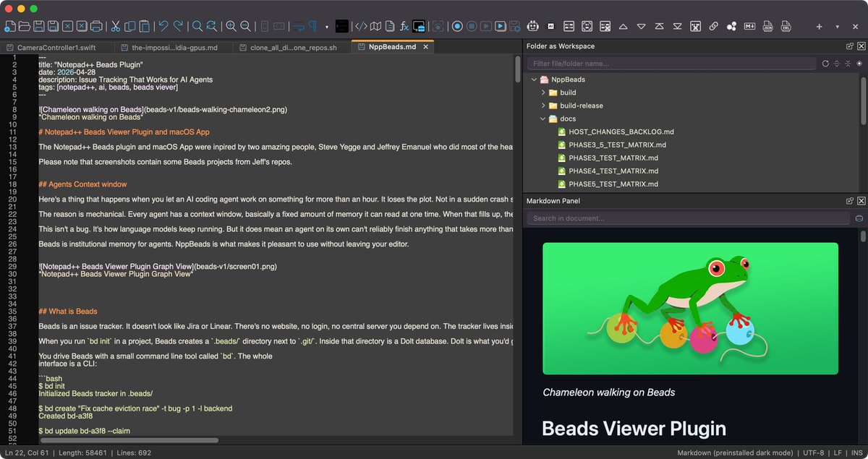
Task: Click the Filter file/folder name field
Action: pos(673,64)
